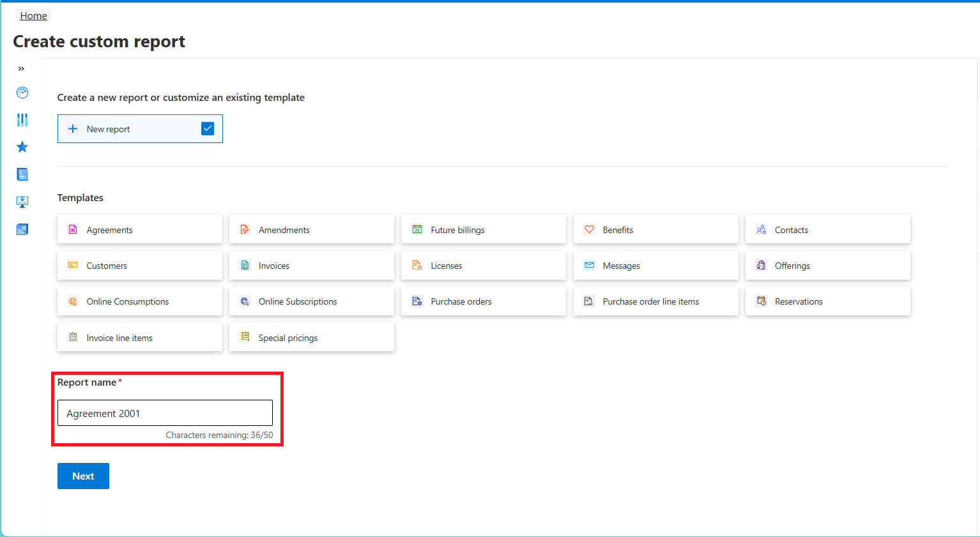Click the Invoices template icon
This screenshot has height=537, width=980.
[245, 266]
